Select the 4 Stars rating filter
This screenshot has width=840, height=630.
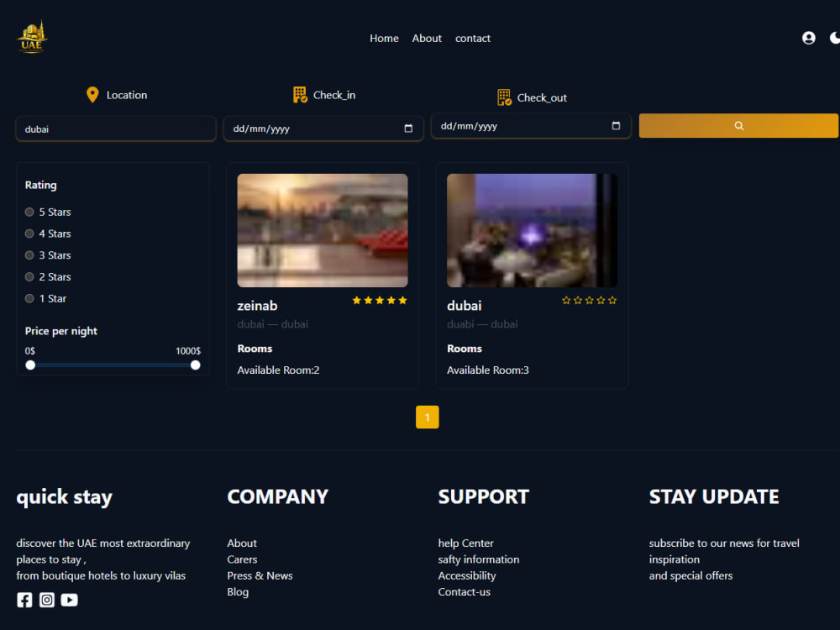[29, 234]
